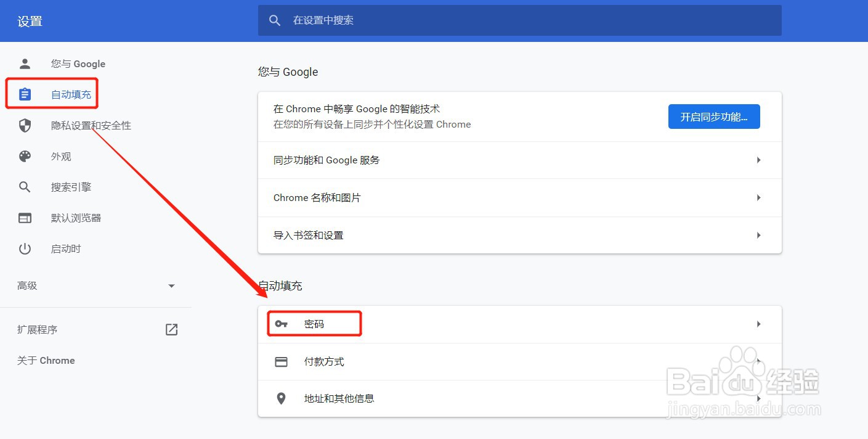Open the 关于 Chrome menu item
The height and width of the screenshot is (439, 868).
[x=46, y=360]
